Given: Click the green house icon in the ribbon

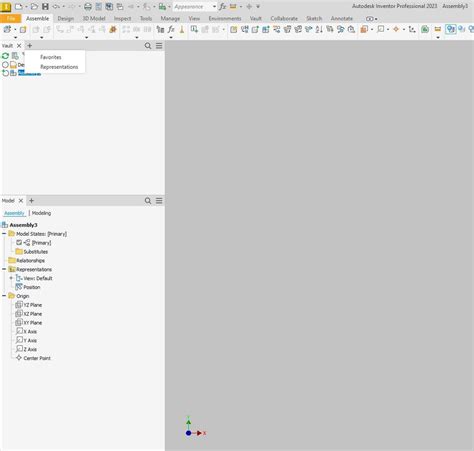Looking at the screenshot, I should click(x=425, y=29).
